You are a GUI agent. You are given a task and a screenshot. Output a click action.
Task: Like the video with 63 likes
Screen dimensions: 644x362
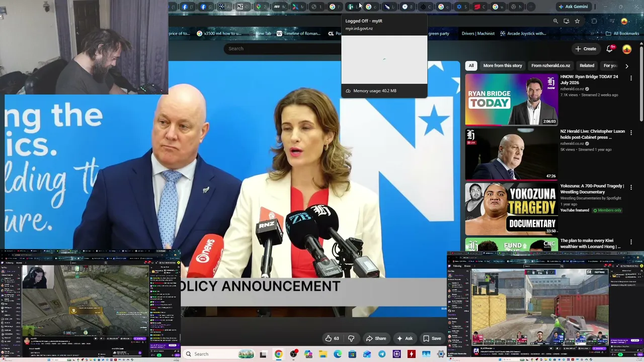[332, 338]
